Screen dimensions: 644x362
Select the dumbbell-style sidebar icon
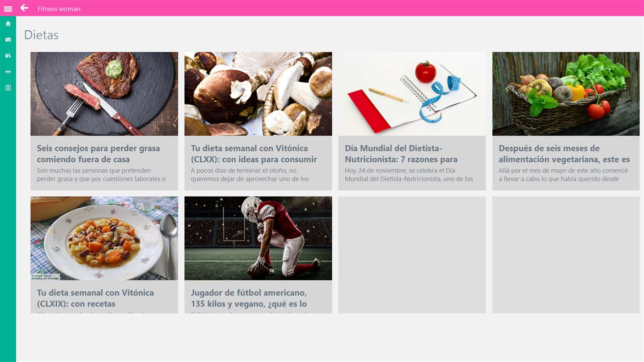[x=8, y=72]
